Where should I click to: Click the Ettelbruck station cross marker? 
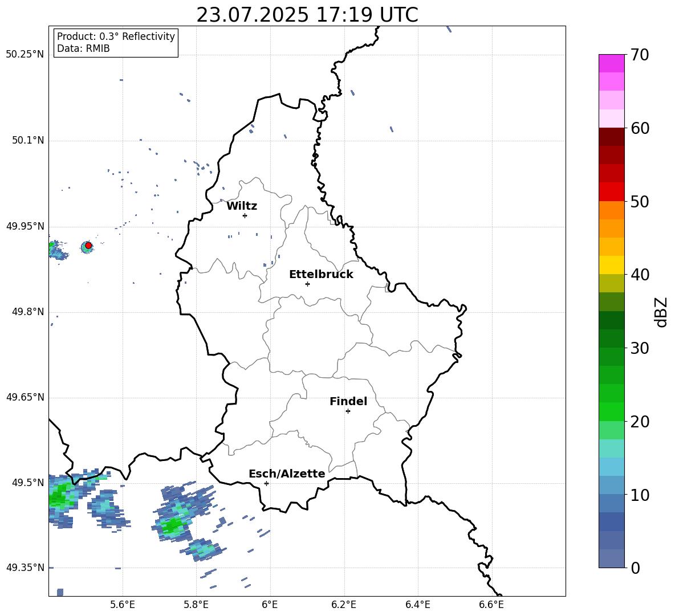pos(307,284)
